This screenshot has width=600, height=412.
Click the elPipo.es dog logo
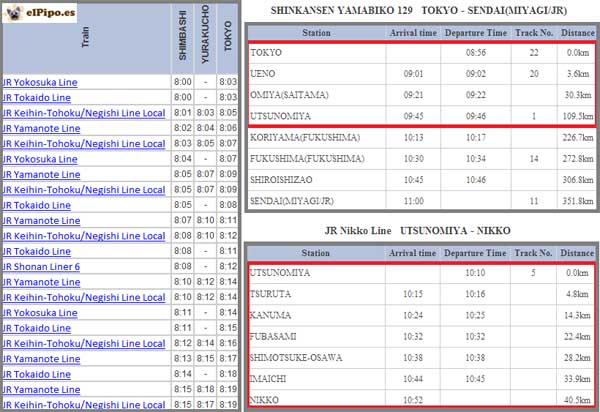point(39,13)
